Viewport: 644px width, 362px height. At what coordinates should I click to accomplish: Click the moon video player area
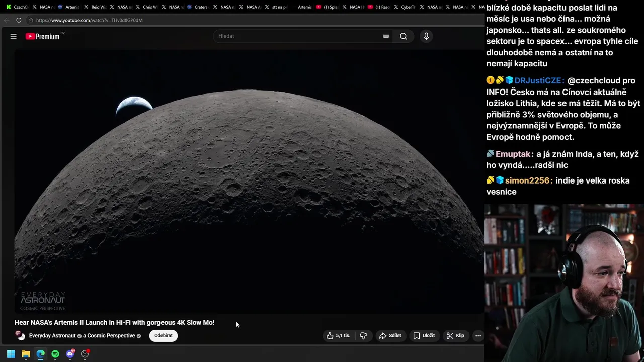[x=249, y=181]
